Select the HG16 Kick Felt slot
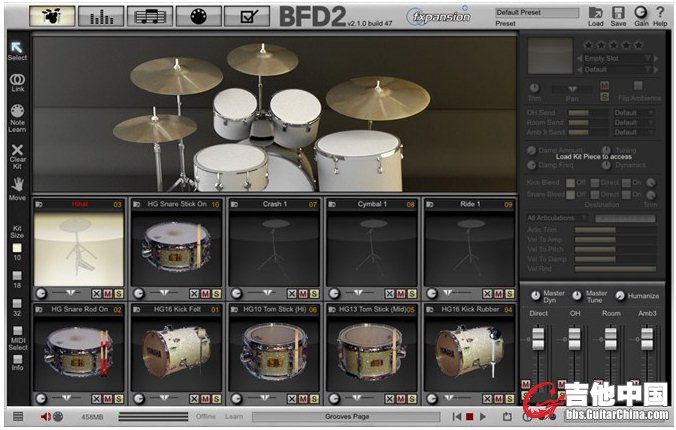Viewport: 676px width, 430px height. tap(176, 354)
